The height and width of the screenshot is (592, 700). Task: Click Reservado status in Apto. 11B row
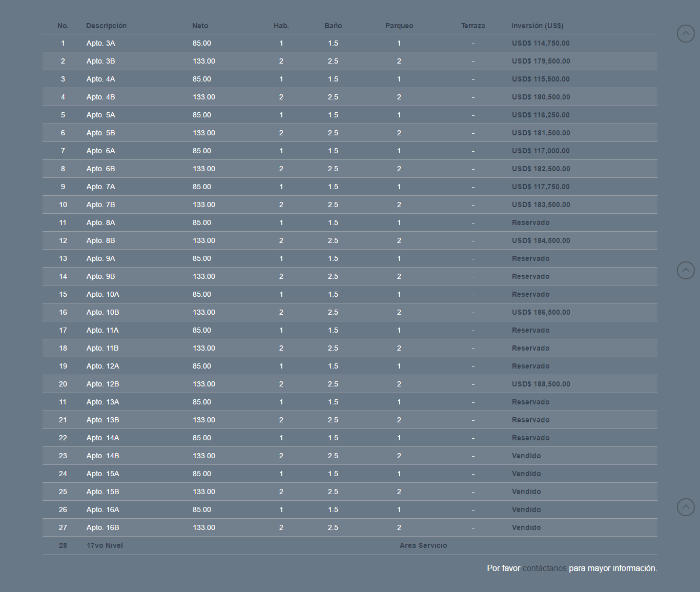pos(530,349)
